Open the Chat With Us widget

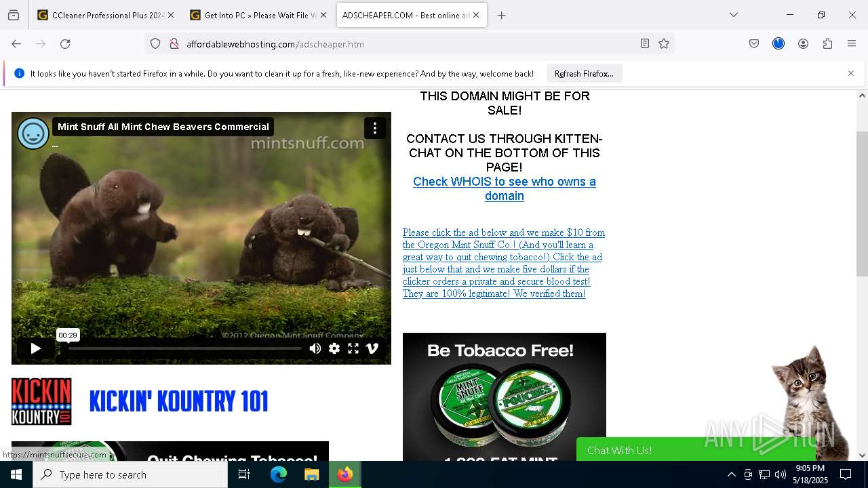[x=695, y=450]
